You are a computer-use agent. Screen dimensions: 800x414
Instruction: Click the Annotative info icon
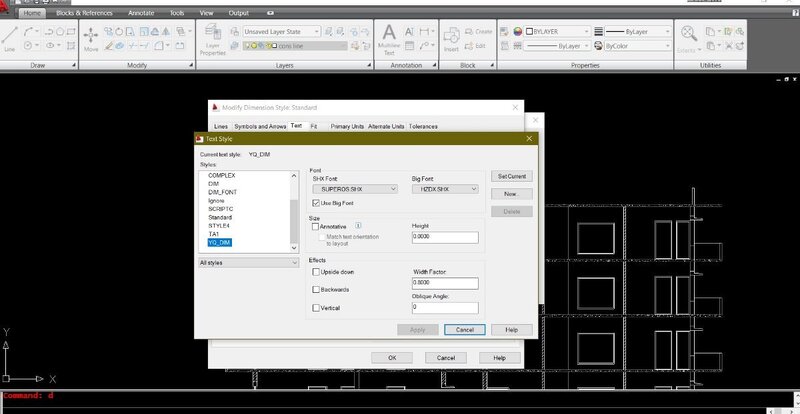(358, 226)
